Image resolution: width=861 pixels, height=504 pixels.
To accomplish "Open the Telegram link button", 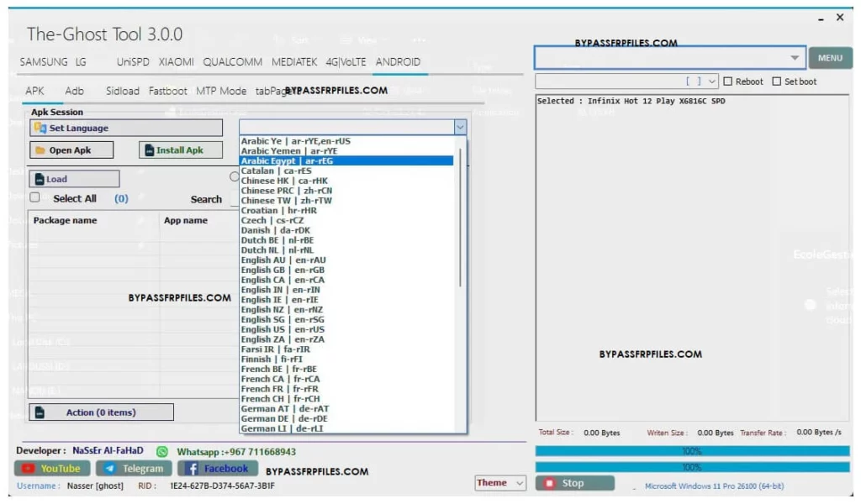I will click(x=134, y=469).
